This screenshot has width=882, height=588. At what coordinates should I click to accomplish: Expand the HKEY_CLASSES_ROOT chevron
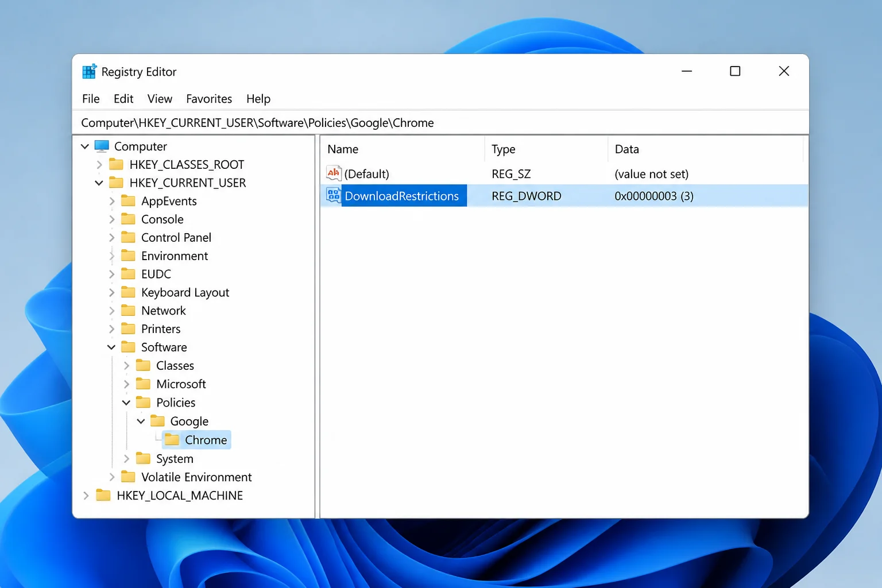pyautogui.click(x=99, y=164)
